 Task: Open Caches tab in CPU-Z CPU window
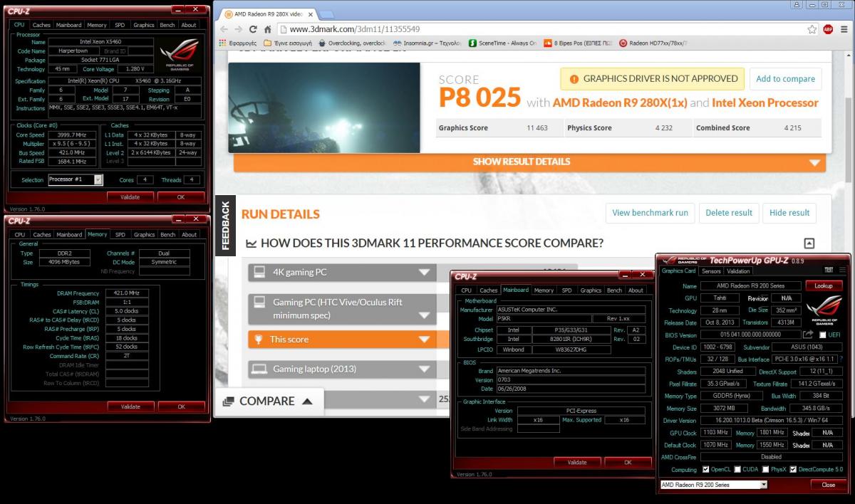click(x=41, y=25)
